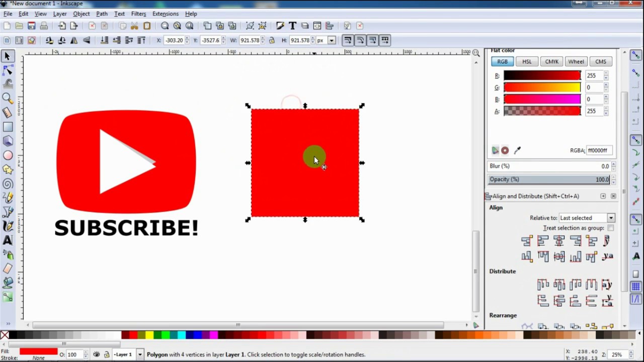Toggle the grid snapping button
644x362 pixels.
click(x=636, y=287)
